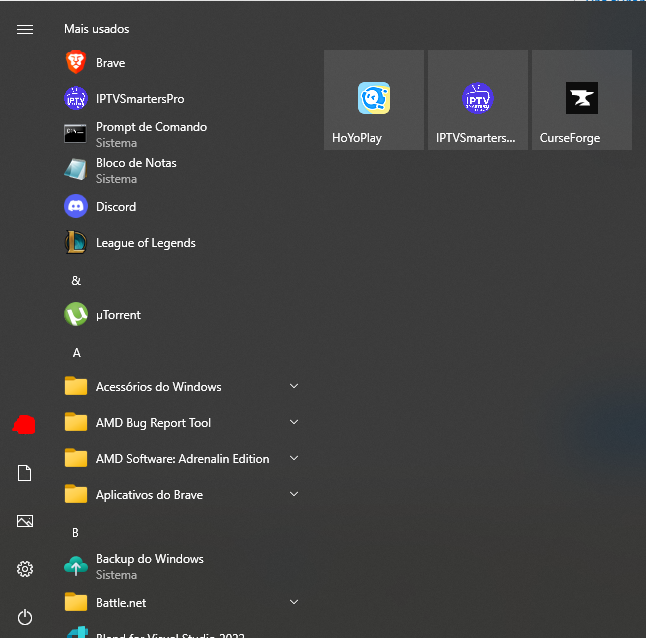Open Settings gear in Start sidebar
Viewport: 646px width, 638px height.
tap(25, 569)
